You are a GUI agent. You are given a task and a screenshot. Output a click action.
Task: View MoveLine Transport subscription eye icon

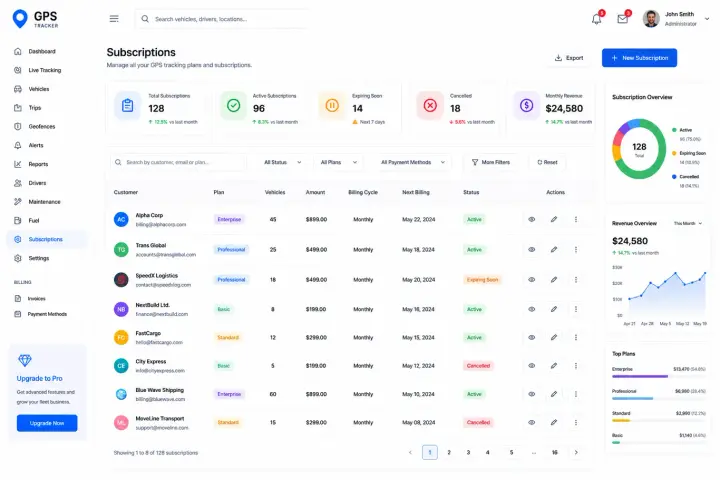tap(531, 423)
